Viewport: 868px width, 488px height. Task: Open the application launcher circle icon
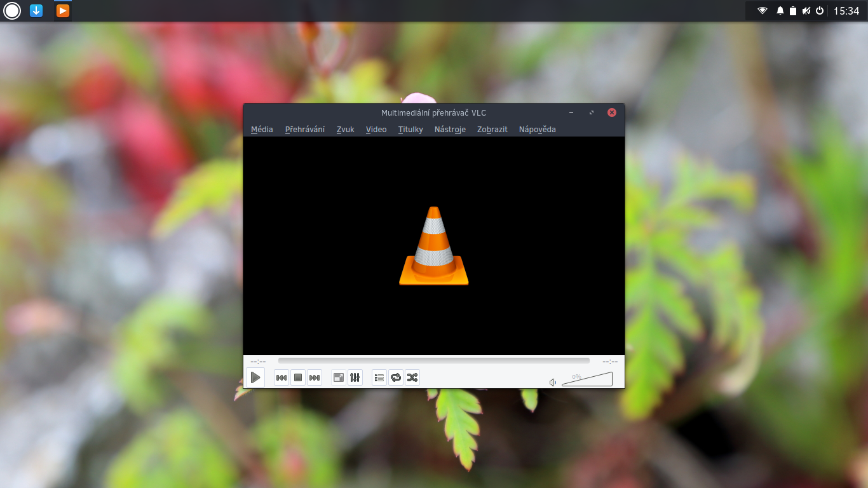(x=13, y=10)
